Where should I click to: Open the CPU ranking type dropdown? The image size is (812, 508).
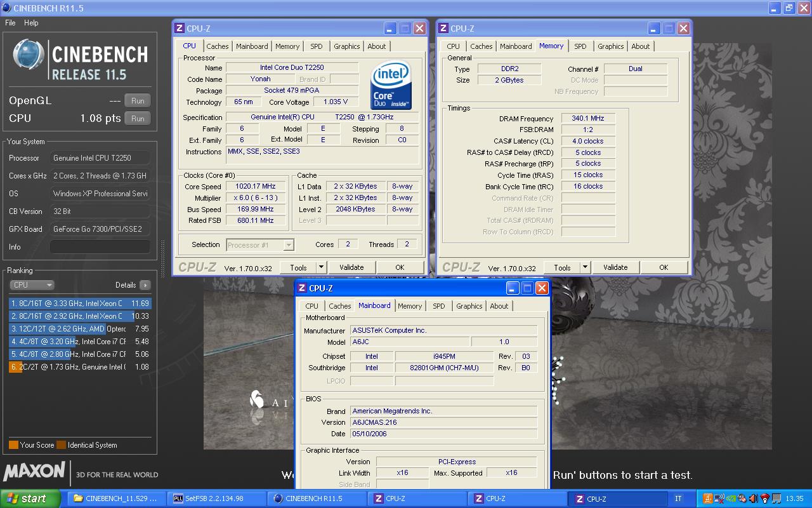(x=32, y=285)
